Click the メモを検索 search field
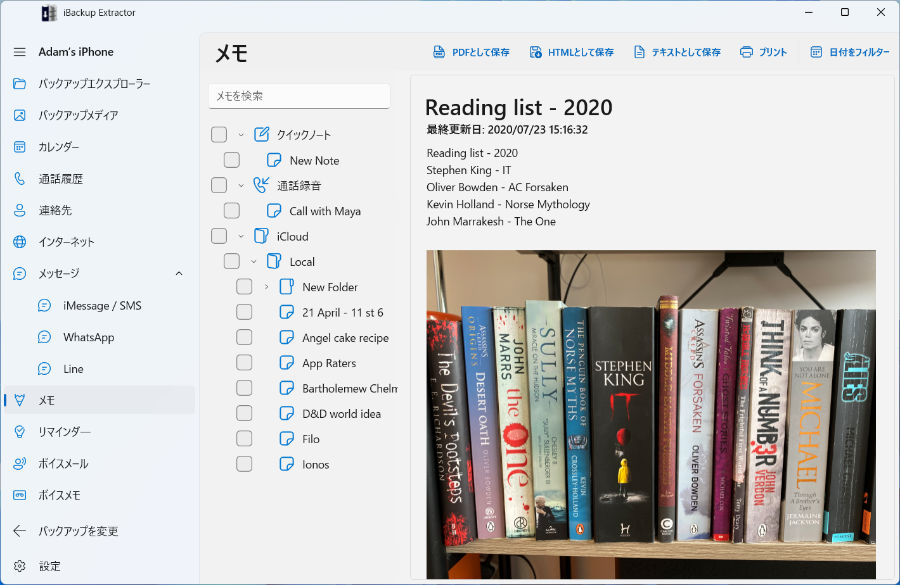The width and height of the screenshot is (900, 585). coord(300,96)
